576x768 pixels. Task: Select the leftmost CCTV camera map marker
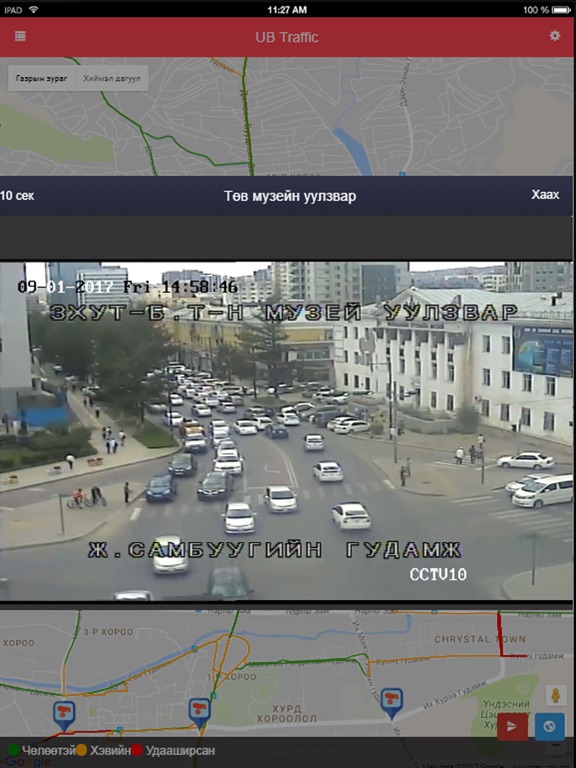point(64,716)
